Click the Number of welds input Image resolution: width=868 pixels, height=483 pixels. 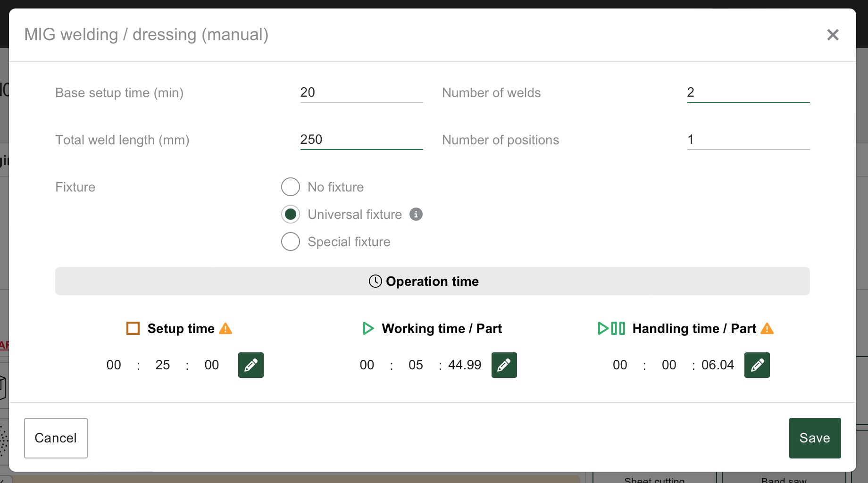click(748, 92)
